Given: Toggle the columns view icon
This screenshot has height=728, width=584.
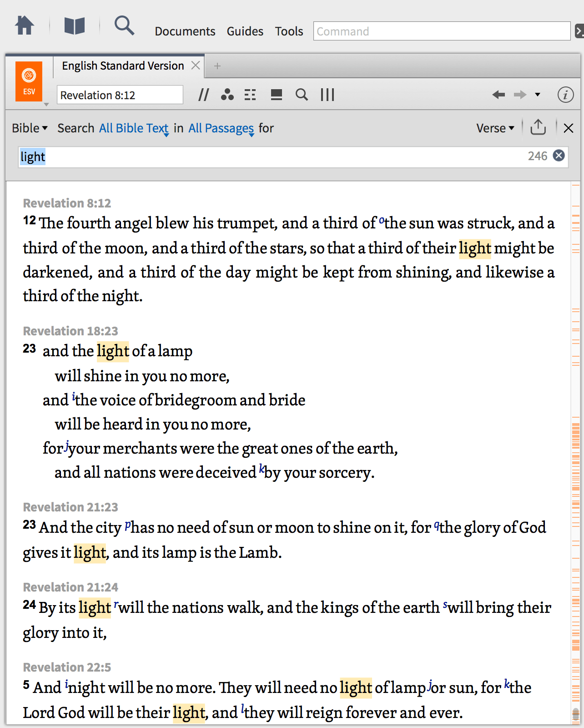Looking at the screenshot, I should (x=327, y=95).
